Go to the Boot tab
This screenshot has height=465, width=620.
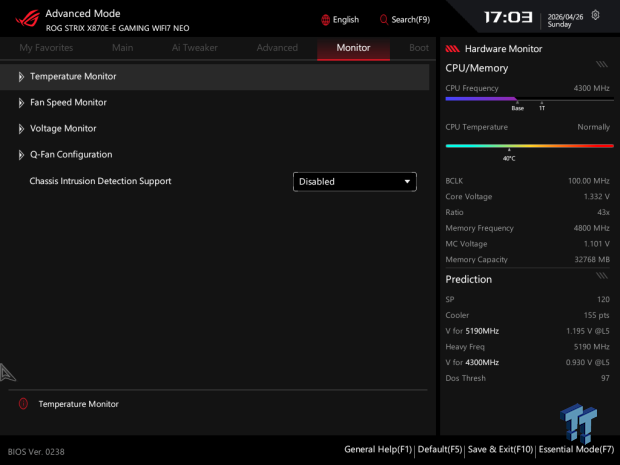[x=419, y=48]
